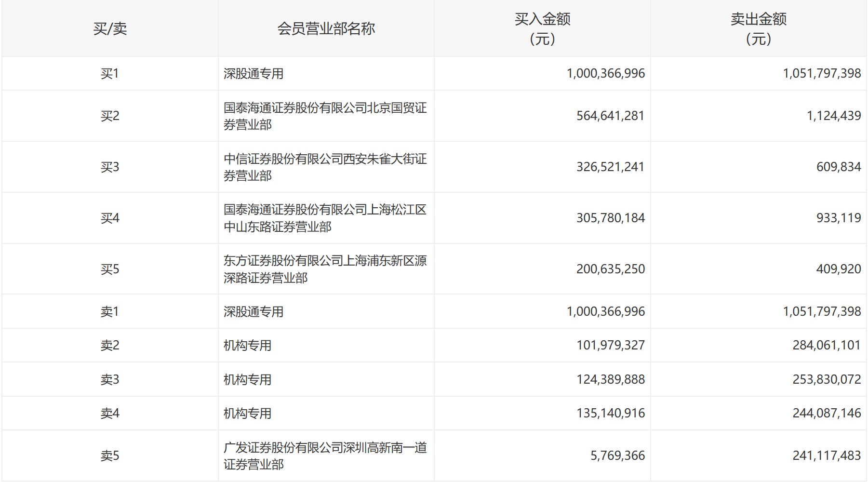This screenshot has width=868, height=482.
Task: Click buy amount 564,641,281
Action: point(611,116)
